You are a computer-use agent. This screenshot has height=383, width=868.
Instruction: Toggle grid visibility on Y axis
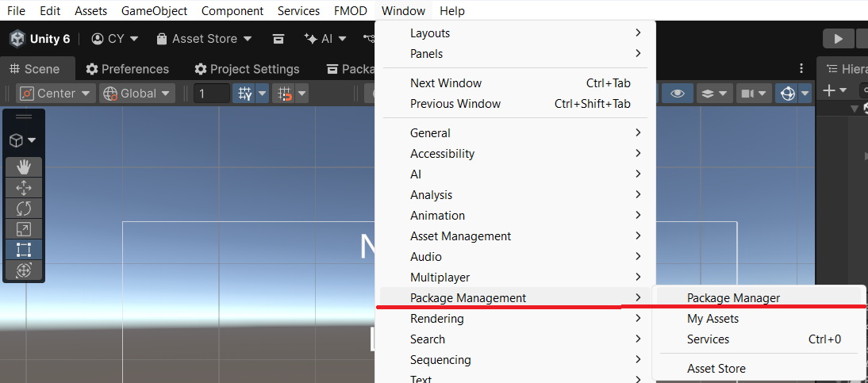244,94
